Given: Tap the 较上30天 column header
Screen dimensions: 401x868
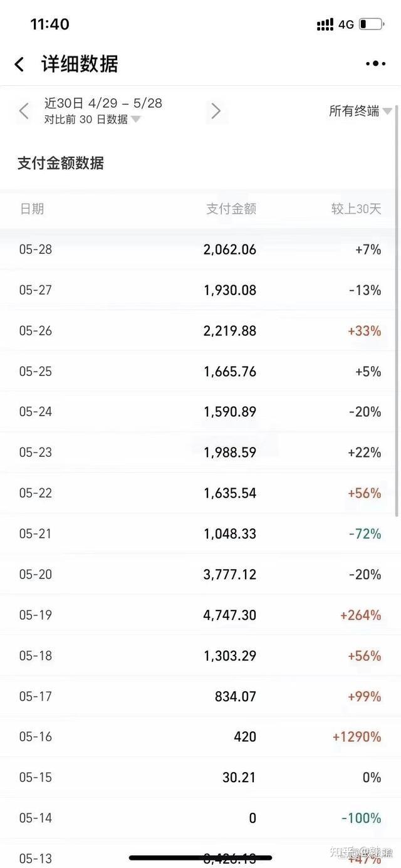Looking at the screenshot, I should (356, 209).
